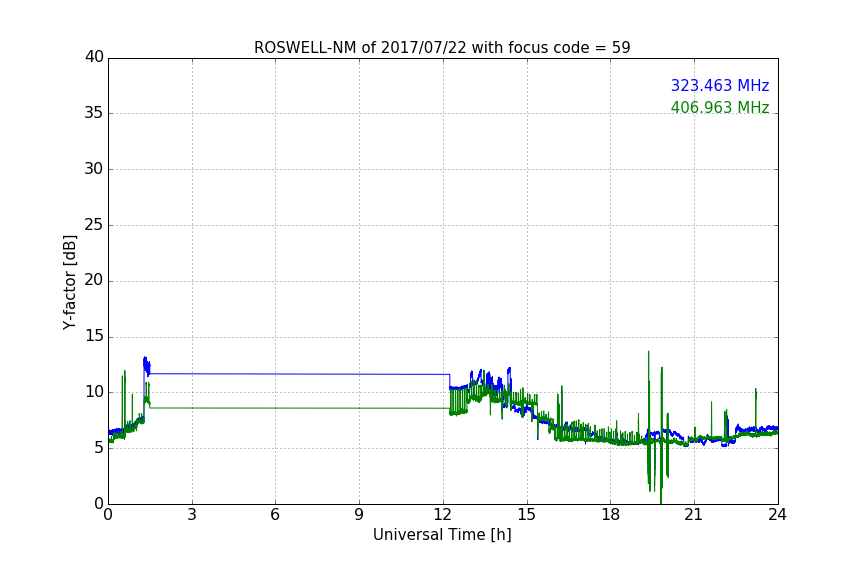Click the 40 tick on the y-axis

pyautogui.click(x=94, y=57)
